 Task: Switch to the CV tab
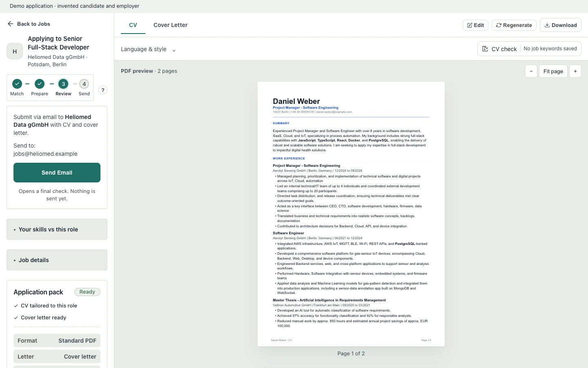133,25
